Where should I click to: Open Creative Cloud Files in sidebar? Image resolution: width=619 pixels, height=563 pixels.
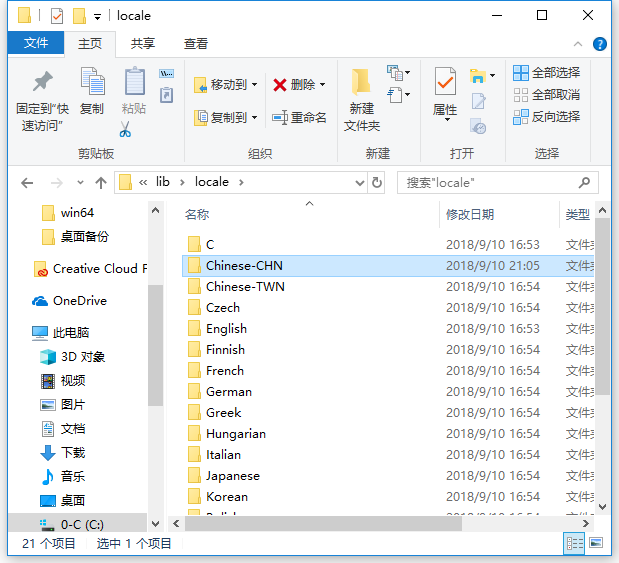coord(91,269)
